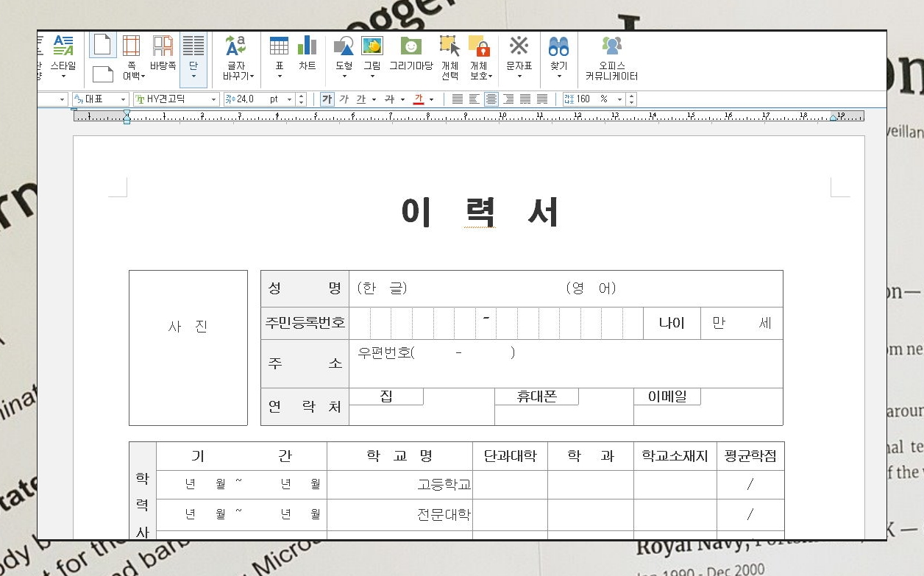Open line spacing % dropdown
The image size is (924, 576).
619,99
